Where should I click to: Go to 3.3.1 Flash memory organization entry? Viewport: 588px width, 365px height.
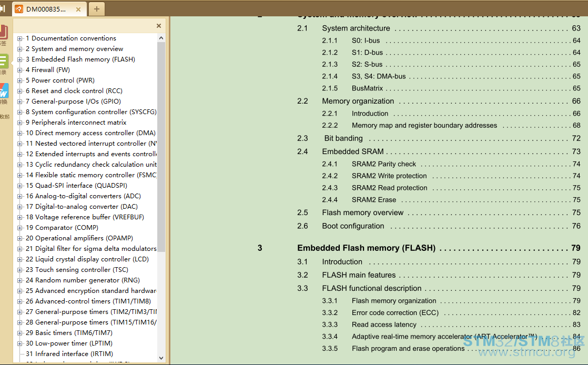[451, 300]
